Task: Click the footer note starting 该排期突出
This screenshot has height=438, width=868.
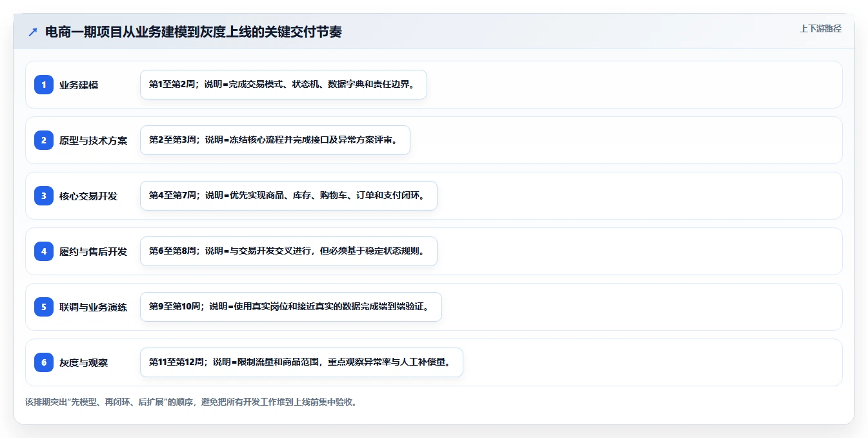Action: click(191, 402)
